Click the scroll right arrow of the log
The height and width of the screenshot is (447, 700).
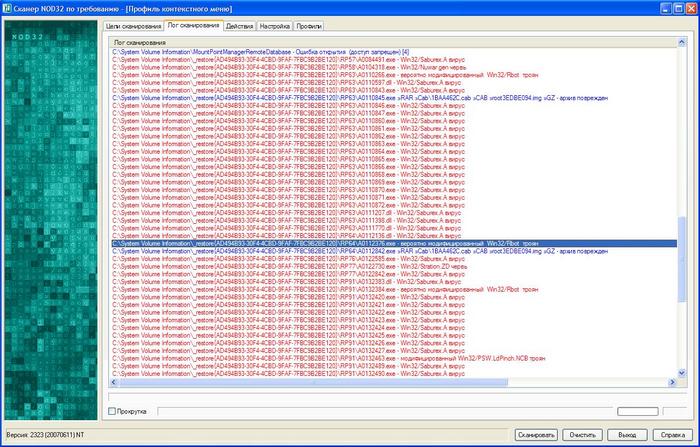click(x=672, y=382)
